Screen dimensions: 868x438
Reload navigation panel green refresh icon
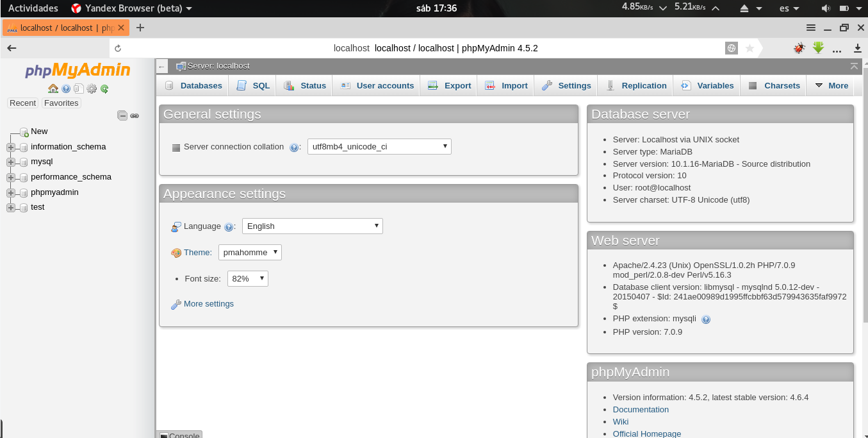tap(104, 88)
